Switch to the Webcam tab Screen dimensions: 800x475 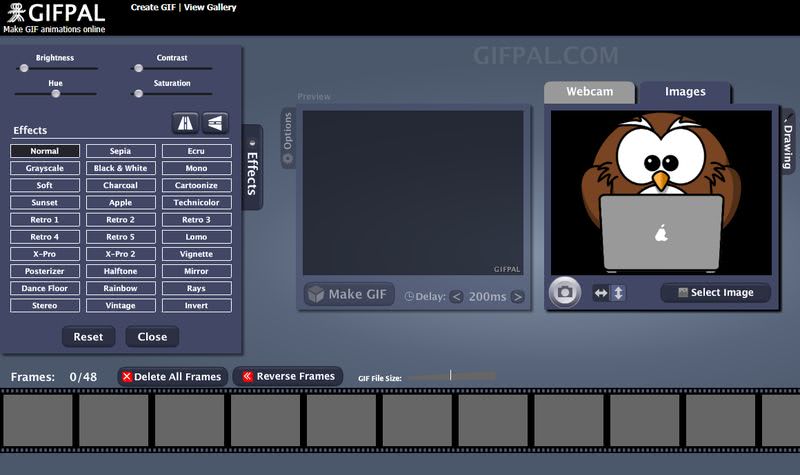pos(589,92)
